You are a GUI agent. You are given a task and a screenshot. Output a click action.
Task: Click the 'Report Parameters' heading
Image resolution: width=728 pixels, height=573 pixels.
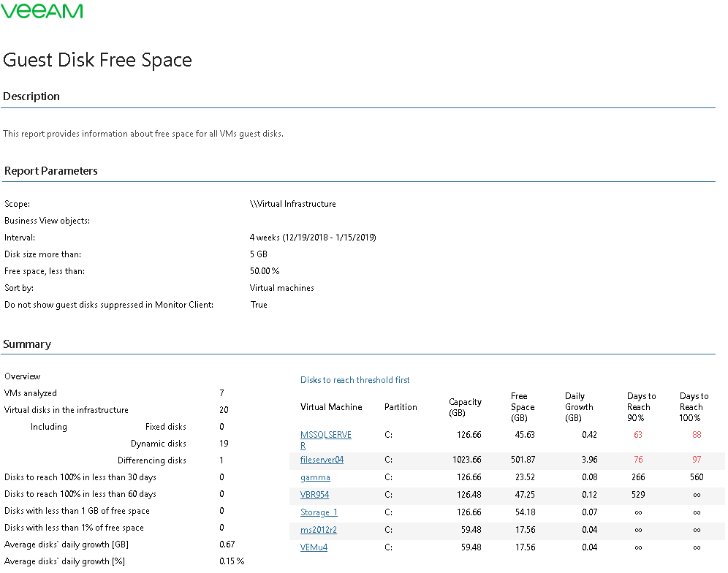click(50, 171)
